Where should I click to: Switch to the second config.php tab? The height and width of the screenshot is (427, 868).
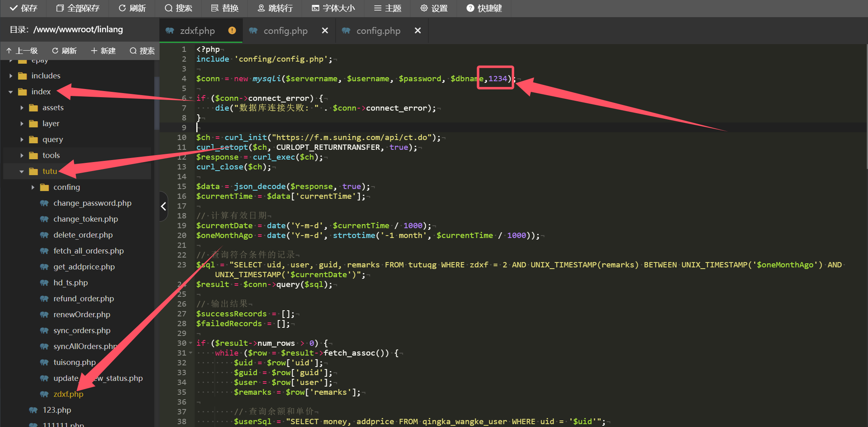click(x=378, y=31)
